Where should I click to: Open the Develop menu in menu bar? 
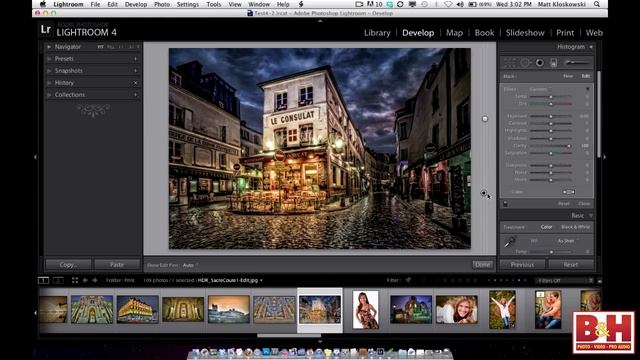(136, 4)
